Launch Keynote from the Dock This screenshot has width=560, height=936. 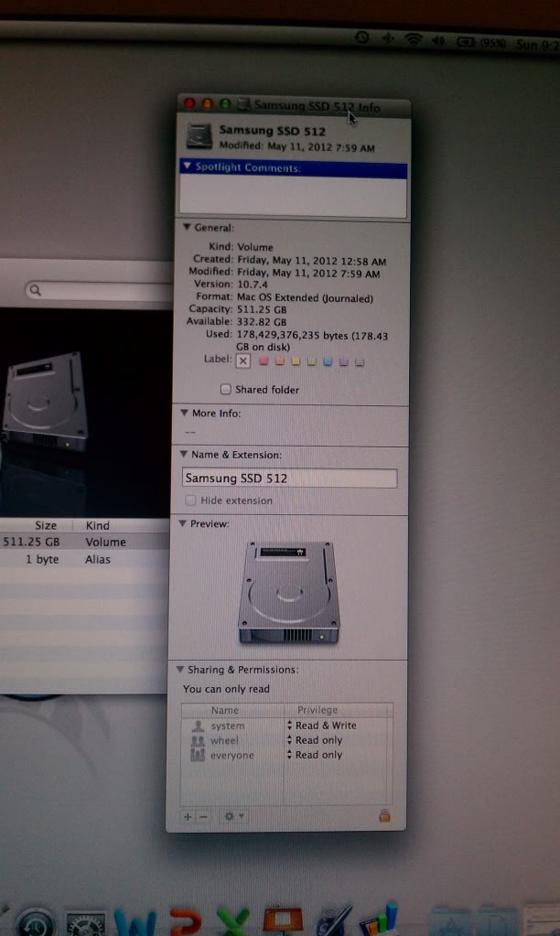pos(282,921)
